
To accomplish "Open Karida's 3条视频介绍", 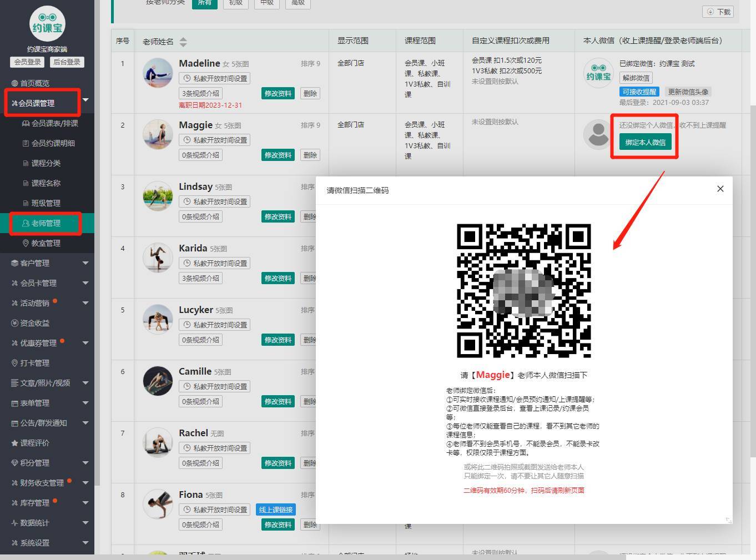I will 201,278.
